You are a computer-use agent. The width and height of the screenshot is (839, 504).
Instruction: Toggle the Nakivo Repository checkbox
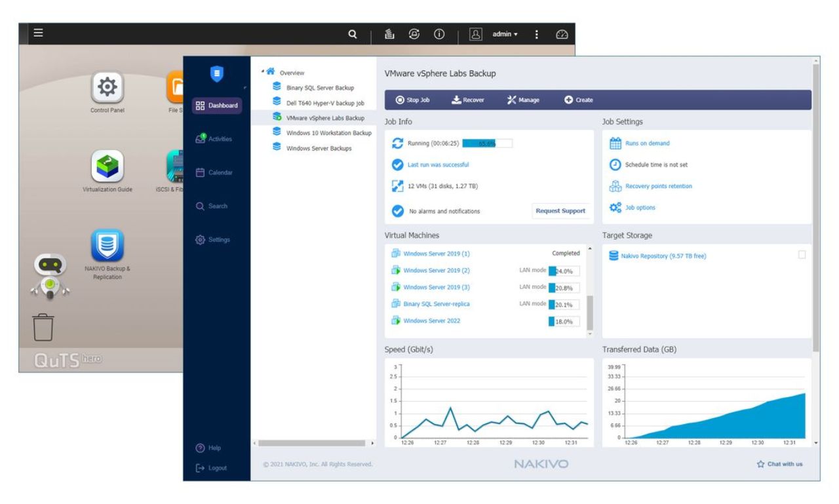[802, 255]
